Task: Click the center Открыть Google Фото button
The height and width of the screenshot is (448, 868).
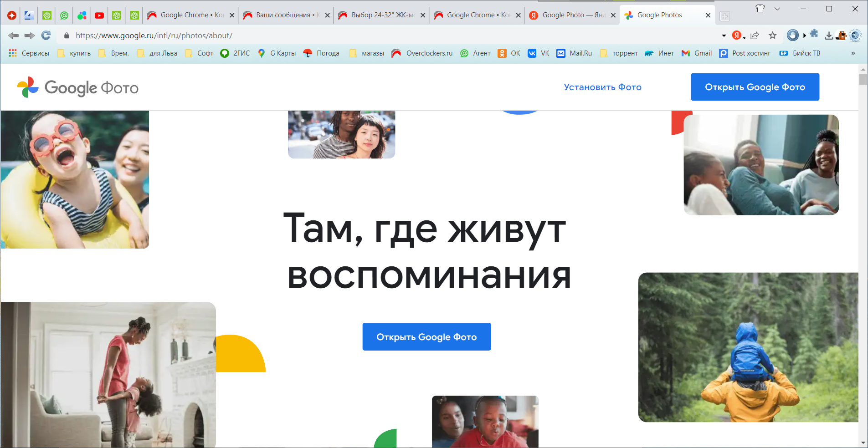Action: pyautogui.click(x=426, y=337)
